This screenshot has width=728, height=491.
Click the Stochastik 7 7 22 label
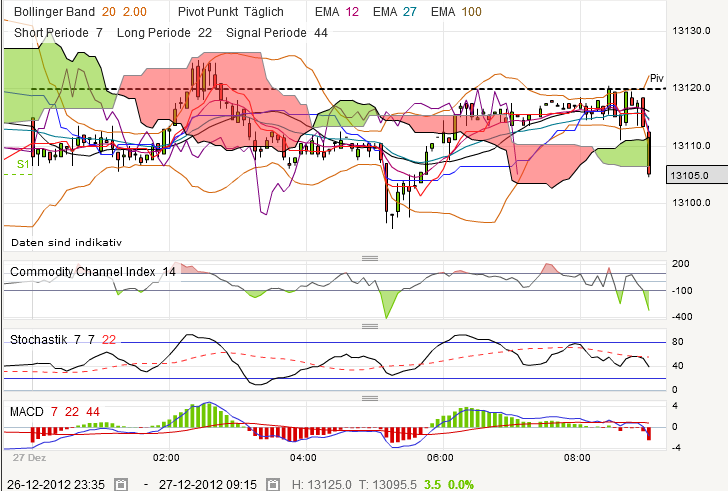[63, 340]
